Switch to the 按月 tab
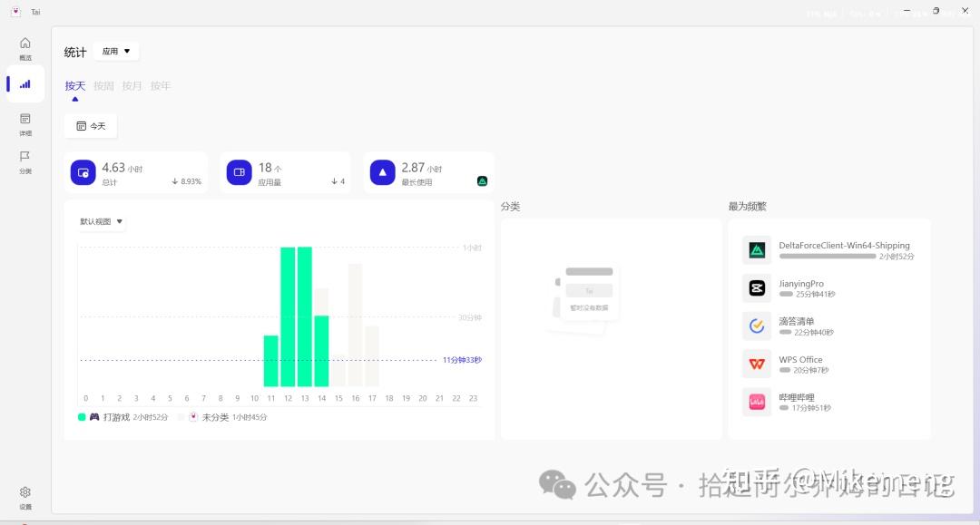Screen dimensions: 980x525 point(132,86)
